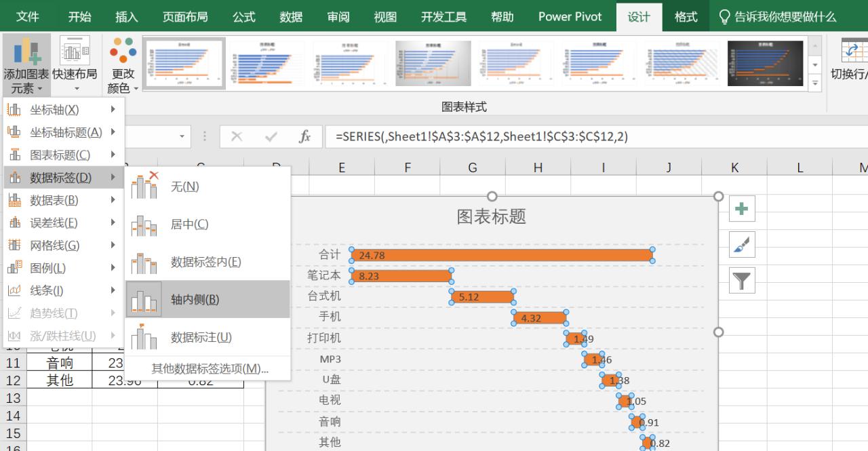Screen dimensions: 868x451
Task: Switch to the 视图 ribbon tab
Action: pos(385,17)
